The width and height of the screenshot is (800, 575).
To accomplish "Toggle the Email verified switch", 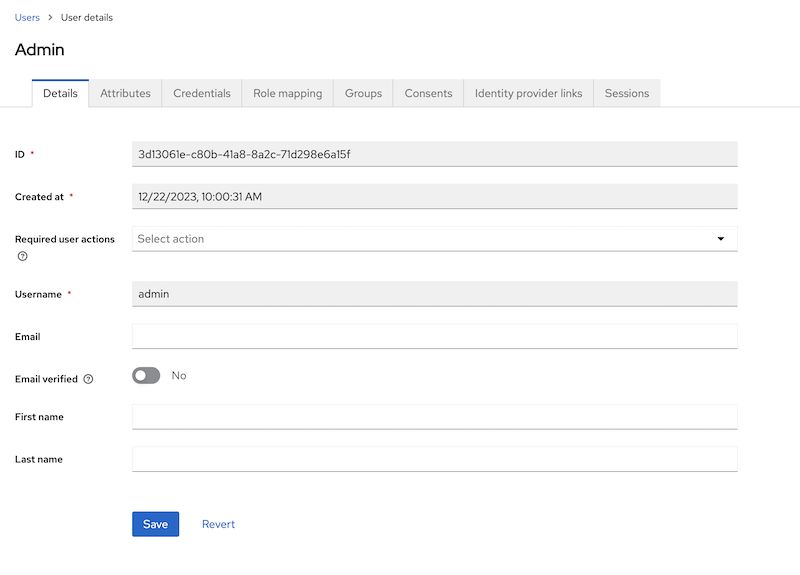I will coord(146,376).
